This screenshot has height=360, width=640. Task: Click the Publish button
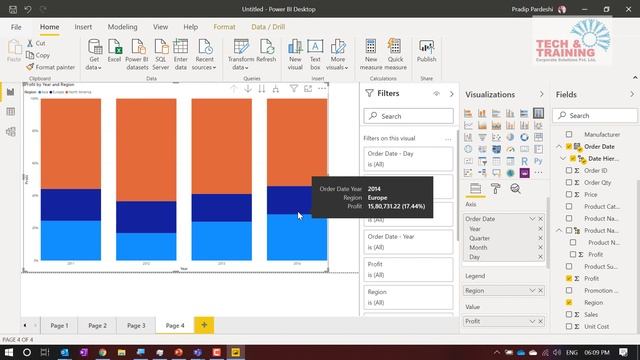tap(427, 51)
